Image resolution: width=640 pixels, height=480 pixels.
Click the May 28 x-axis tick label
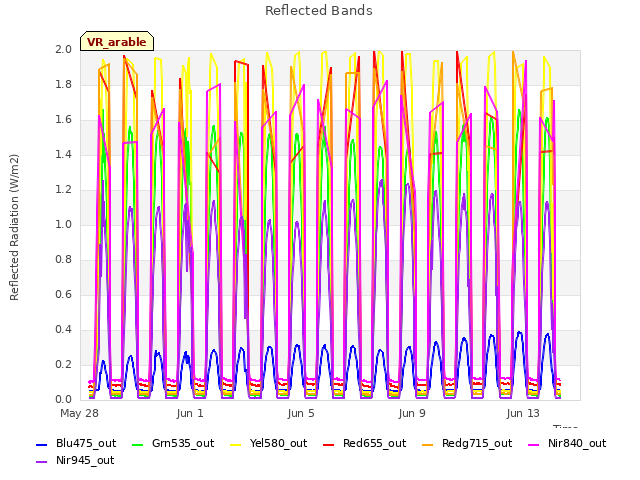point(80,413)
